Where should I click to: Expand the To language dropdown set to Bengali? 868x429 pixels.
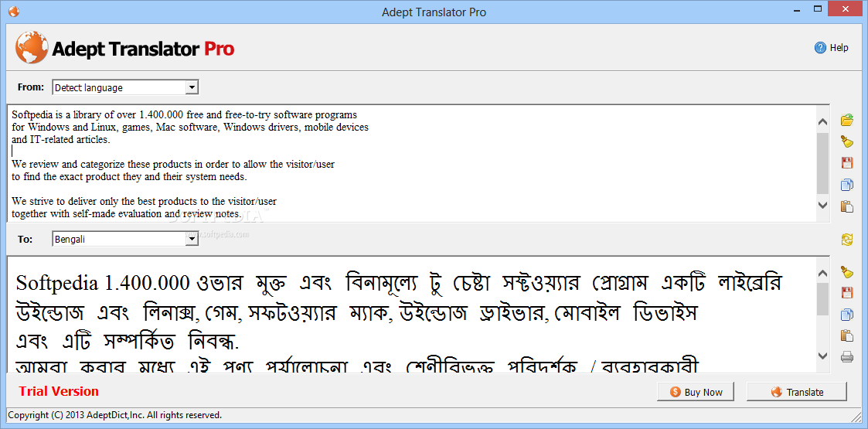point(192,240)
